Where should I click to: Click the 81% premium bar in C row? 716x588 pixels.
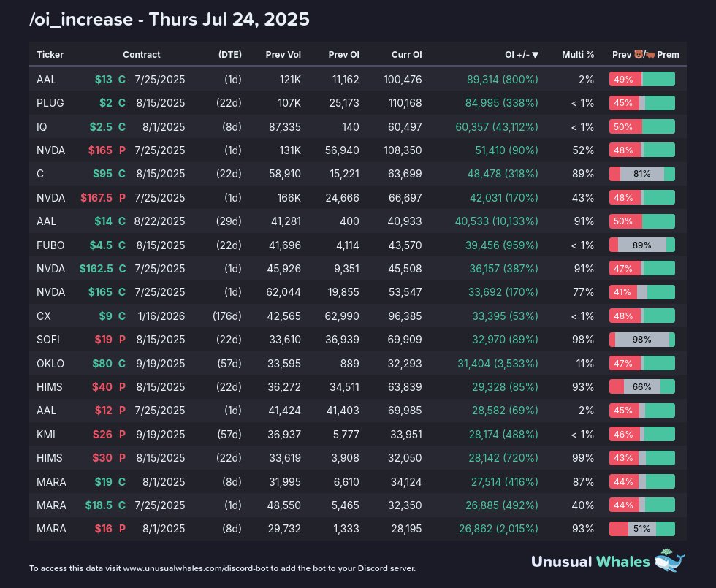click(642, 174)
